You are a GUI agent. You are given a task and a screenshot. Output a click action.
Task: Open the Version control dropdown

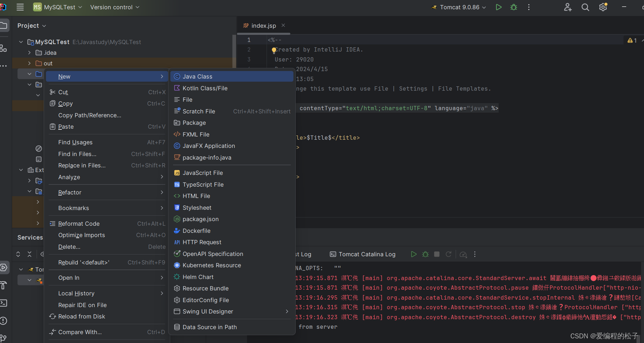tap(114, 7)
